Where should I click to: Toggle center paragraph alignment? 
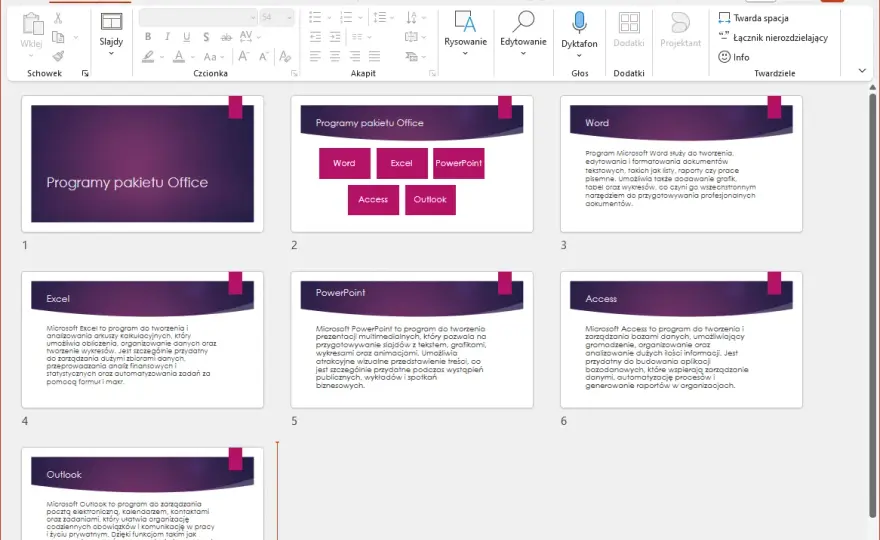pyautogui.click(x=335, y=56)
